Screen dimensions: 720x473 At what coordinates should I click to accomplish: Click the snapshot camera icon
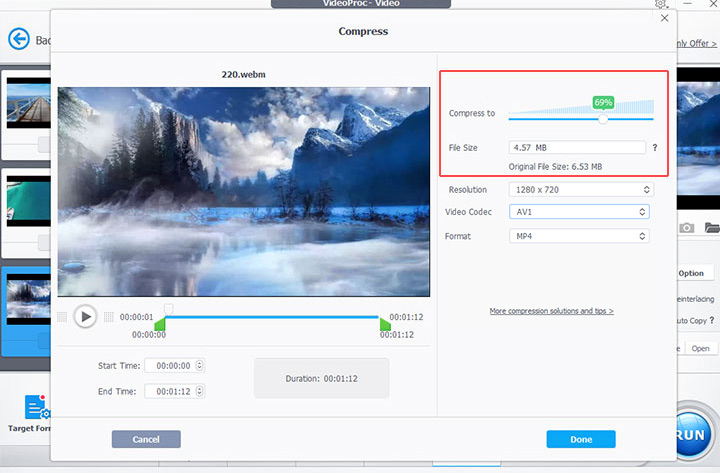click(686, 228)
